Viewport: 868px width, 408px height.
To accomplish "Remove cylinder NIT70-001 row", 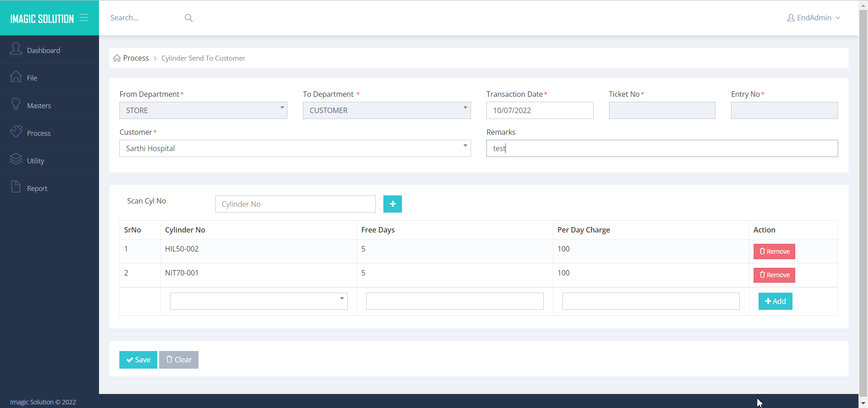I will point(774,275).
